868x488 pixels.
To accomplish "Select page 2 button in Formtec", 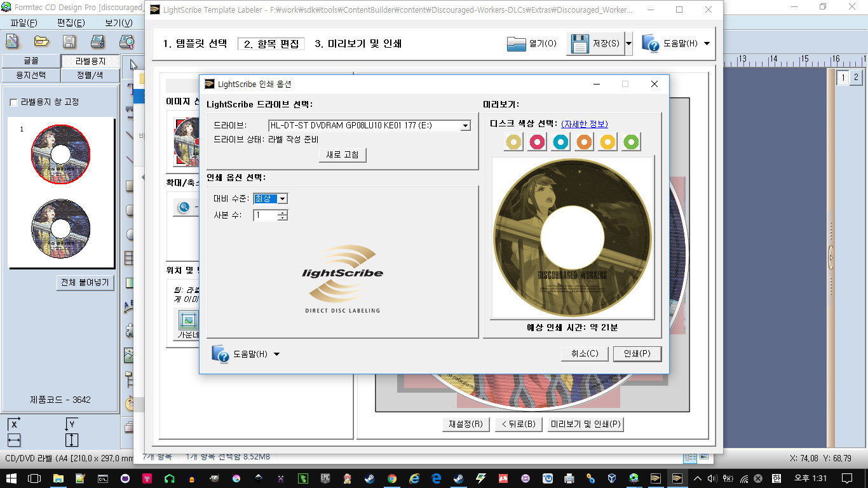I will [x=856, y=78].
